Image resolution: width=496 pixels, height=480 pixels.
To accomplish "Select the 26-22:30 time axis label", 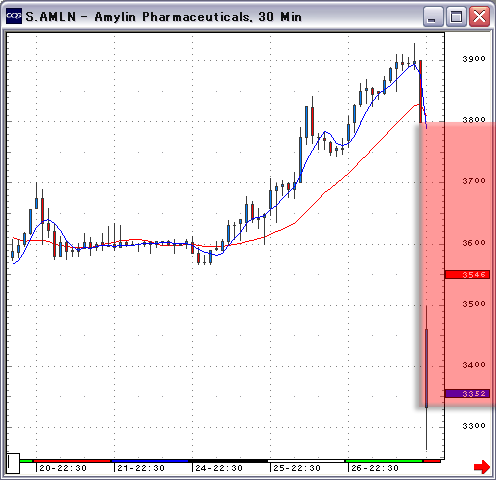I will point(375,468).
